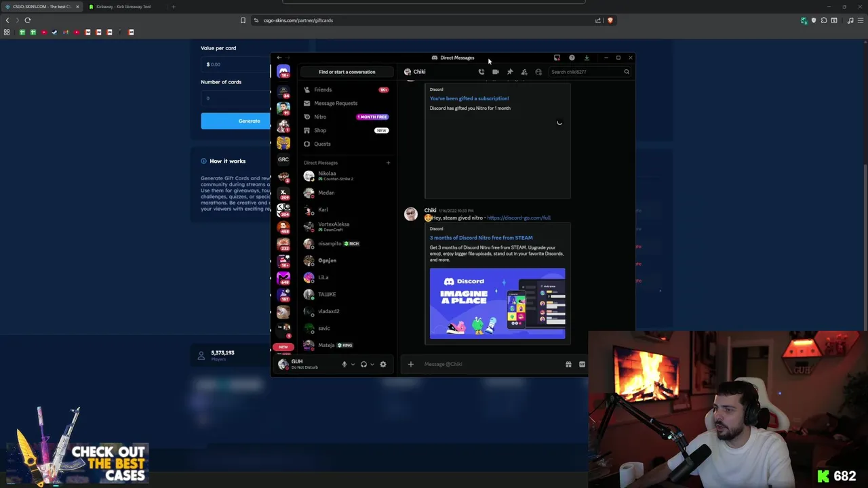
Task: Open LiLa direct message
Action: pos(346,277)
